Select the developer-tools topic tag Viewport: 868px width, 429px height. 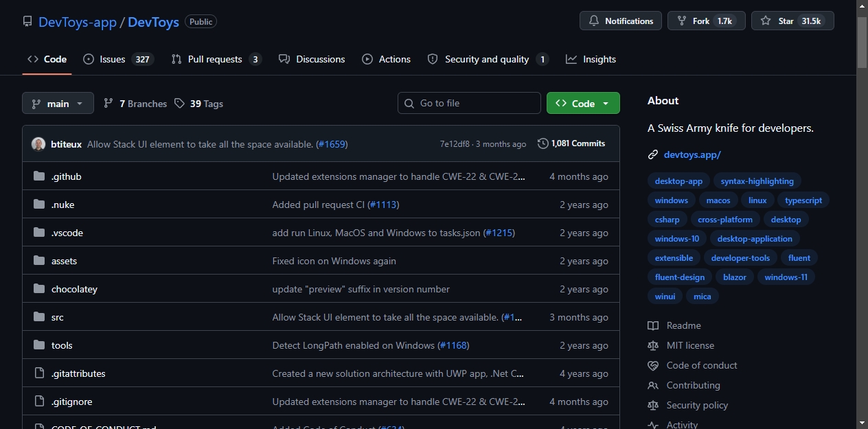(x=740, y=258)
